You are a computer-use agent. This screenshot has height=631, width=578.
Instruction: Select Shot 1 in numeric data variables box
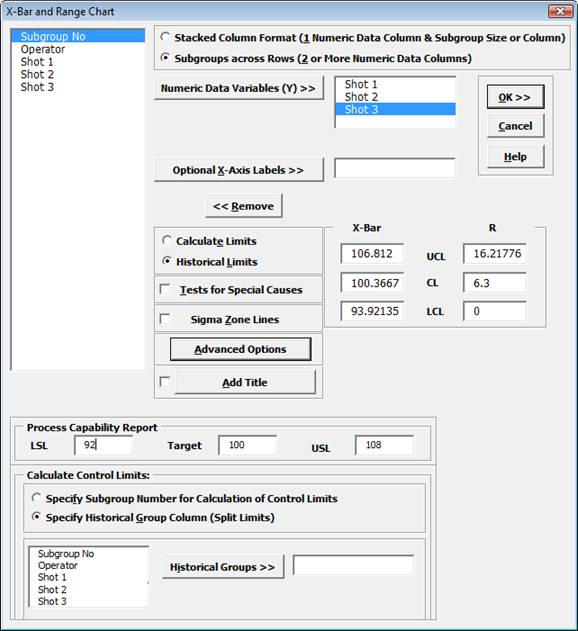pos(395,84)
